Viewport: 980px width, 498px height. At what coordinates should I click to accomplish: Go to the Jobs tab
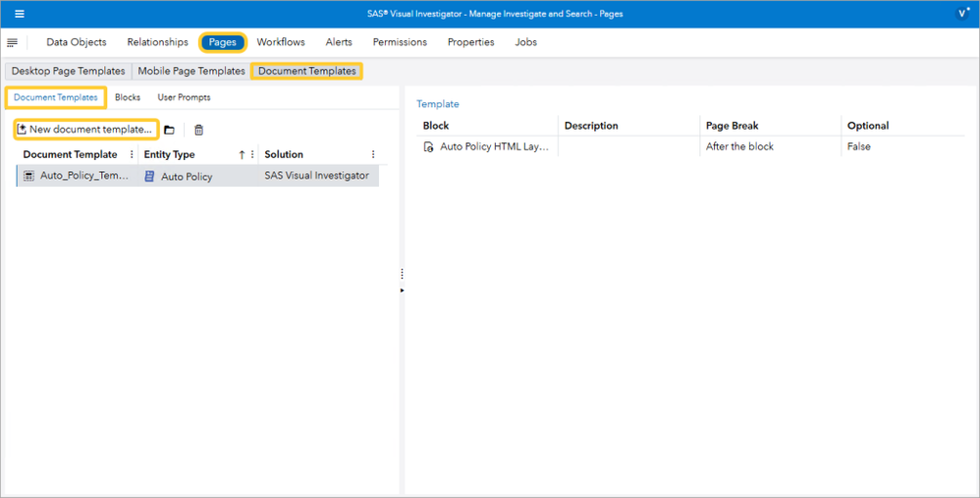point(525,42)
